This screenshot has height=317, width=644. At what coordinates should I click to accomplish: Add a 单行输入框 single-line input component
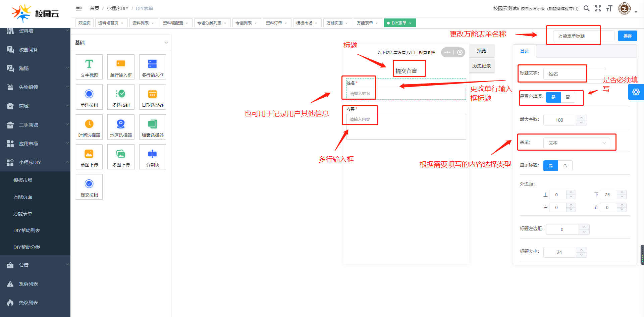click(x=121, y=67)
